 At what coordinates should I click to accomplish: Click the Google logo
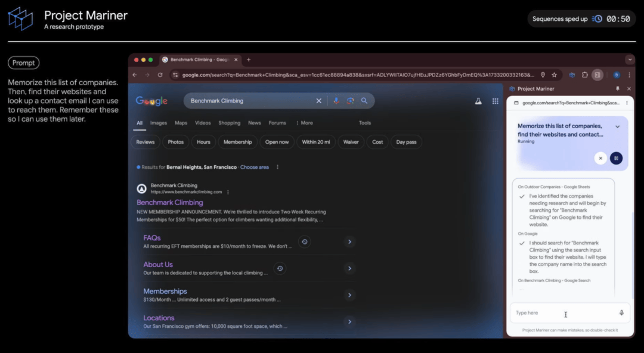click(x=151, y=101)
